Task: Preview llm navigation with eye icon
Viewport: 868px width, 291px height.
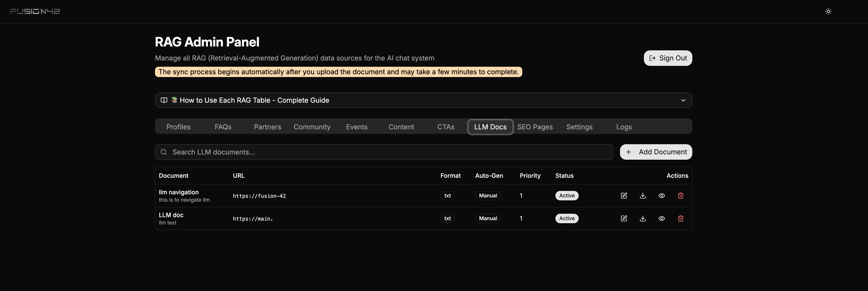Action: tap(662, 196)
